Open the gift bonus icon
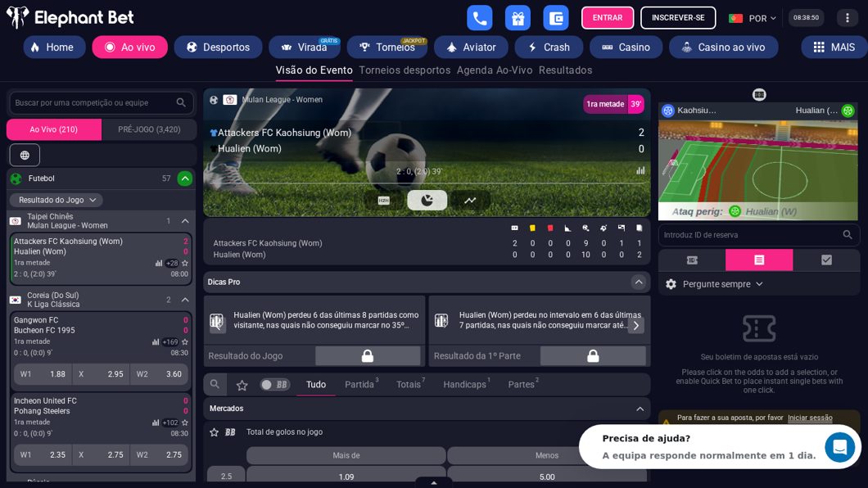 coord(518,18)
